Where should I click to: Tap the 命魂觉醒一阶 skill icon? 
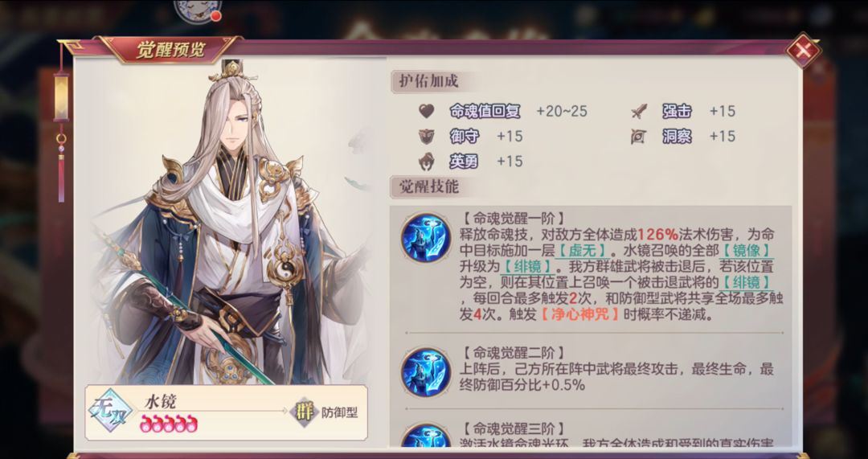[x=426, y=237]
